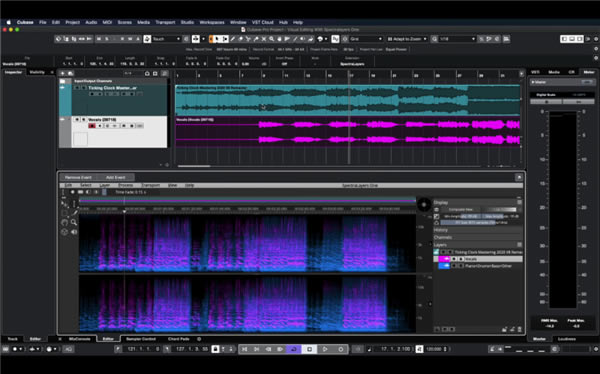This screenshot has height=374, width=600.
Task: Collapse the Display section header
Action: click(477, 202)
